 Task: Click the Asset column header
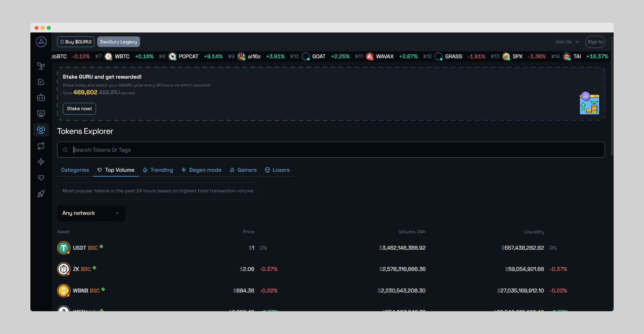pos(63,232)
